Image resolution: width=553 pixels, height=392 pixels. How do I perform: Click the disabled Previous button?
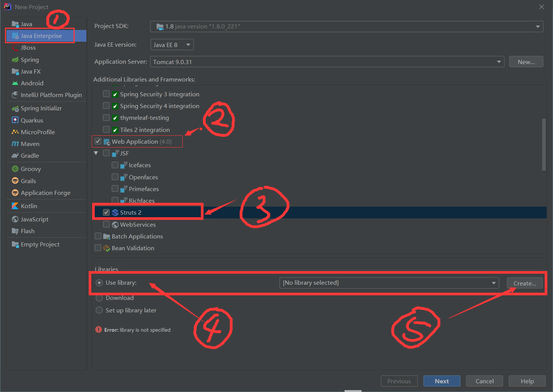pyautogui.click(x=399, y=381)
